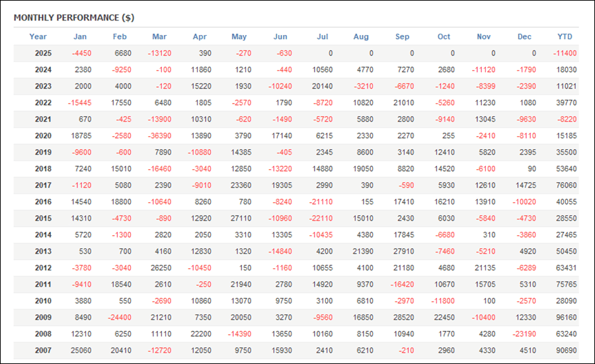Click the 2018 August value 19050
Screen dimensions: 595x364
coord(363,168)
